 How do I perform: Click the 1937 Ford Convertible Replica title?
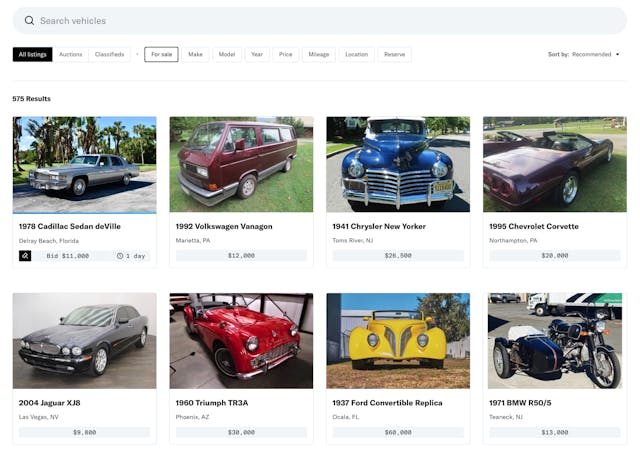[387, 403]
